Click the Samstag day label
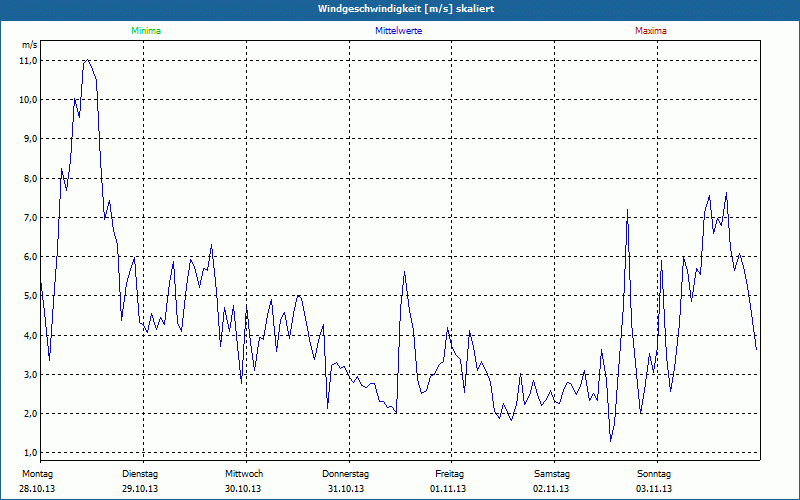The width and height of the screenshot is (800, 500). [552, 474]
